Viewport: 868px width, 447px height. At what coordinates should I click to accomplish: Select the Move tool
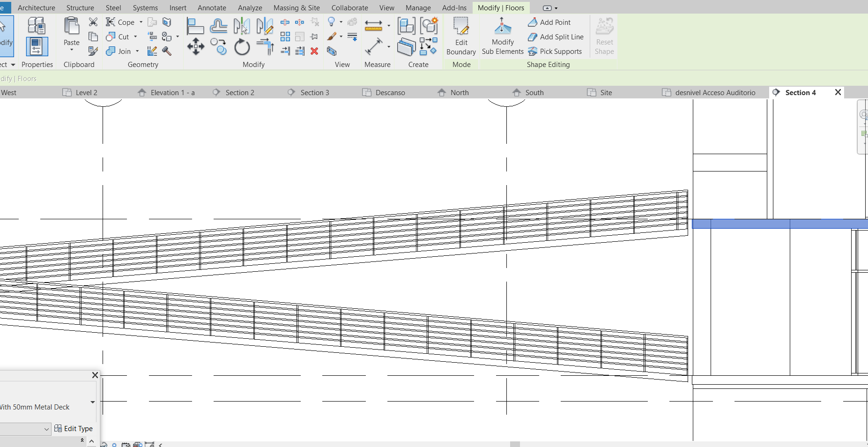(195, 46)
